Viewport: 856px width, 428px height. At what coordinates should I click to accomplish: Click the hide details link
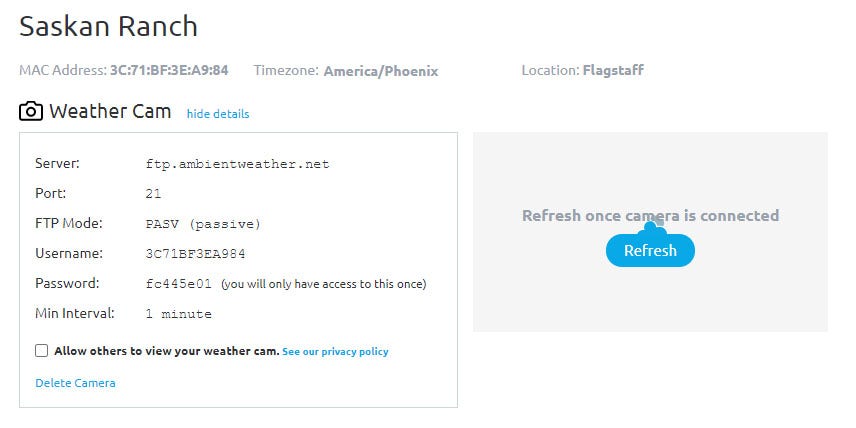point(218,114)
